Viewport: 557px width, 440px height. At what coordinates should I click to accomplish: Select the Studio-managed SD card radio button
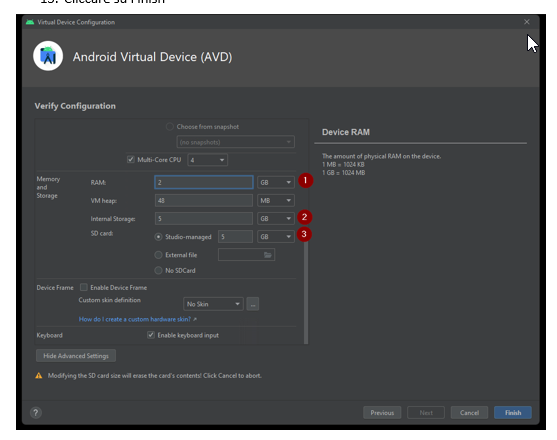[x=158, y=237]
